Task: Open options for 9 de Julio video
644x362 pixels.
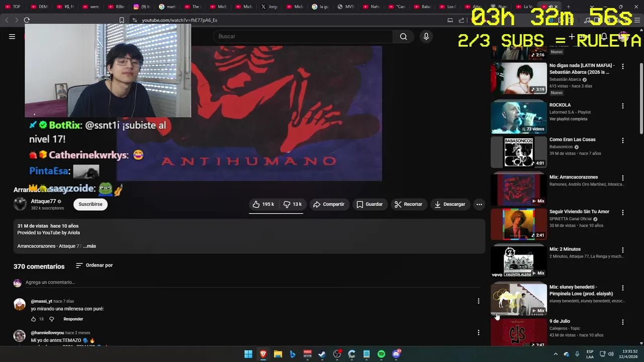Action: (x=623, y=322)
